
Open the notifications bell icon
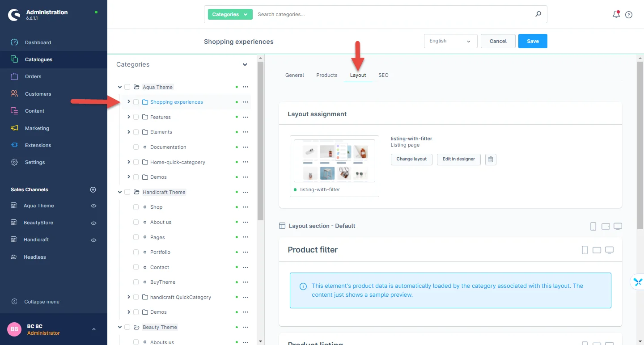point(616,14)
